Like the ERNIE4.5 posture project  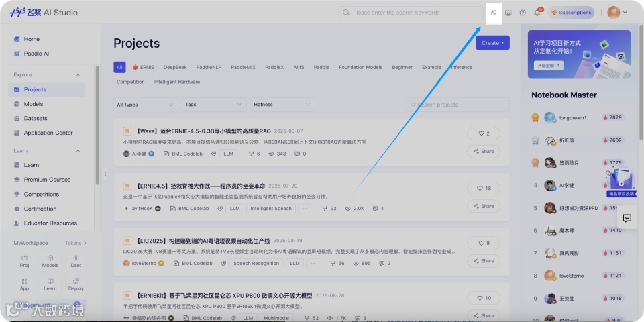(484, 188)
